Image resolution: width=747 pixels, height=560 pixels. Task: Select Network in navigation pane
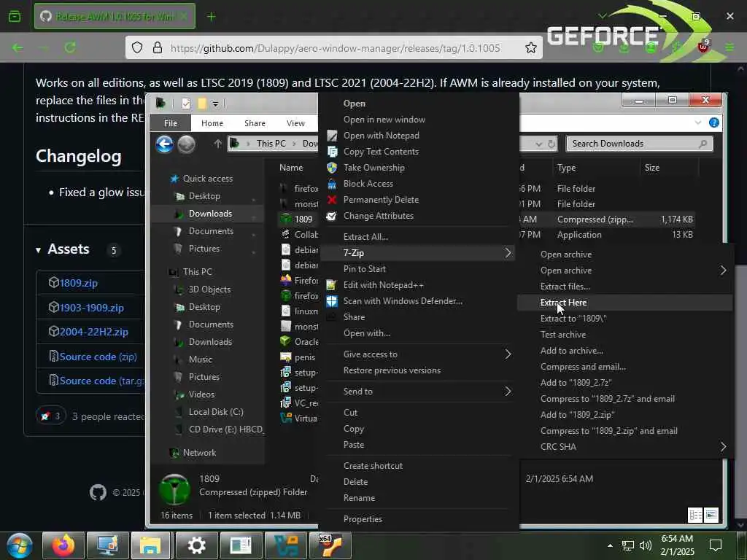tap(199, 453)
